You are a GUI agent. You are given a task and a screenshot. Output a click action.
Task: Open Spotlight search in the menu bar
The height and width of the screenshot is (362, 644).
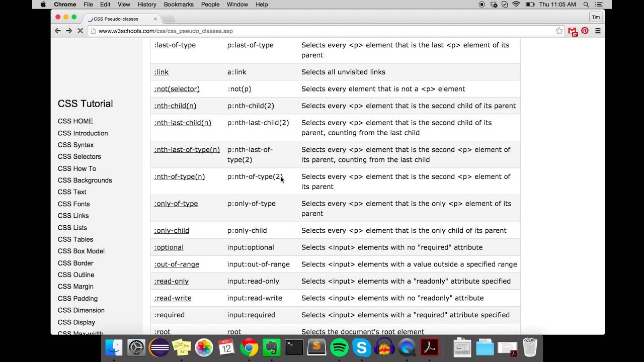(586, 5)
